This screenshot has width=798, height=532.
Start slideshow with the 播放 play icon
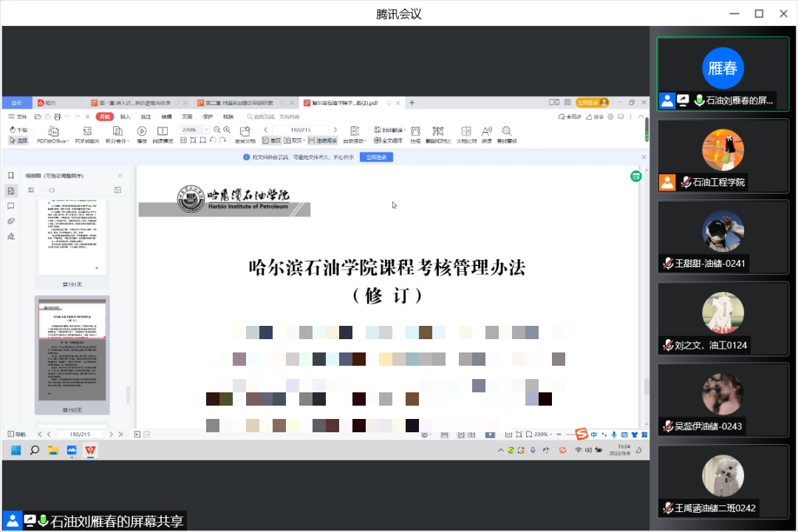(x=142, y=132)
